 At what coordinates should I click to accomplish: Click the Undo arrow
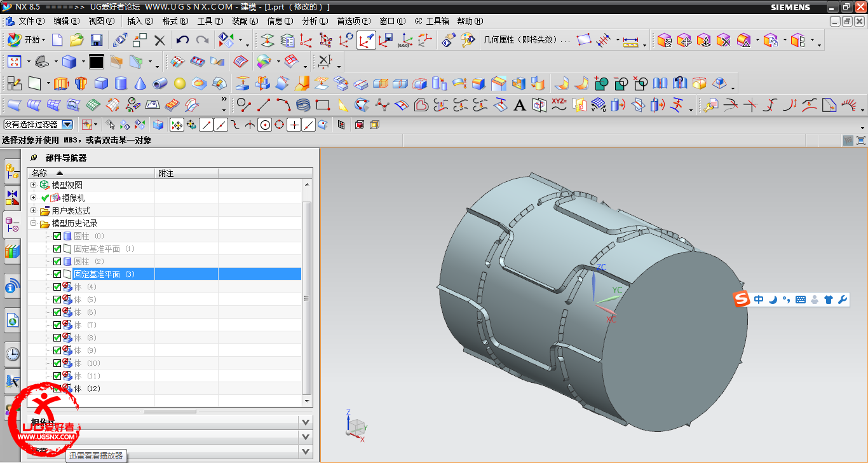182,41
